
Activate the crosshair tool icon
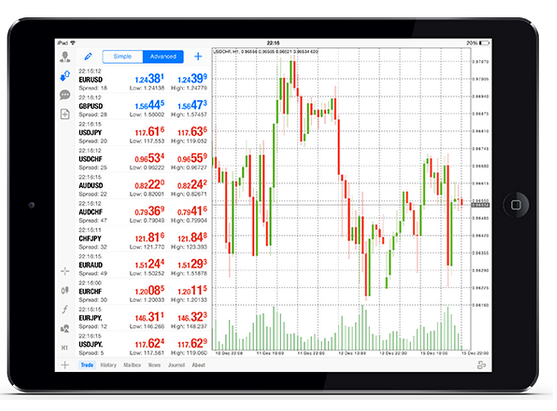65,271
